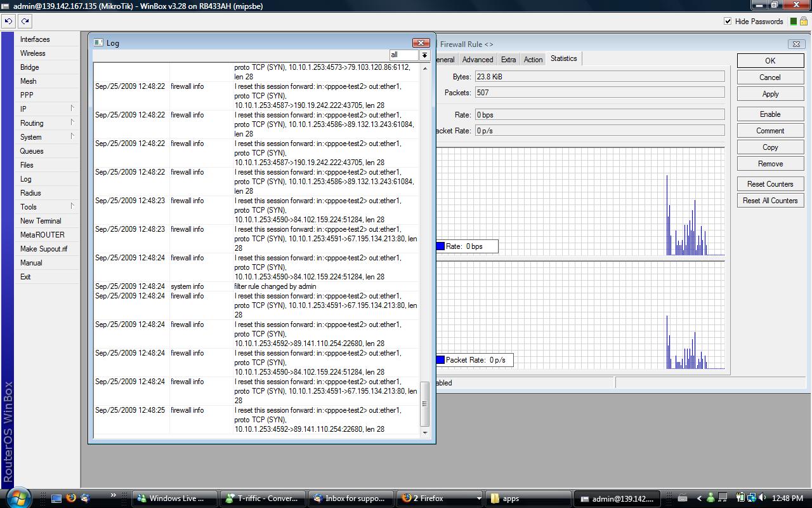Click the Copy button in Firewall Rule
This screenshot has width=812, height=508.
(x=770, y=147)
